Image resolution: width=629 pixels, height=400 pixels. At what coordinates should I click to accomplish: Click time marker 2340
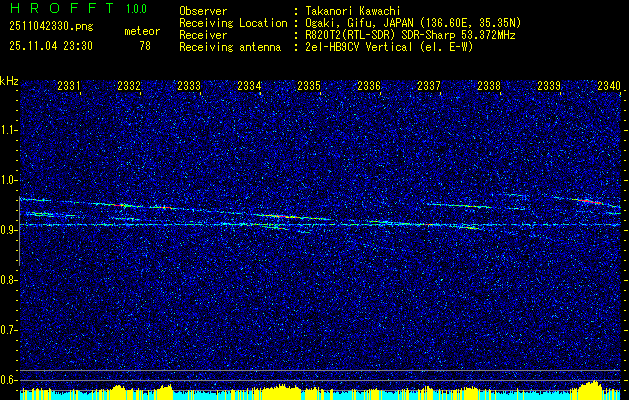[608, 86]
